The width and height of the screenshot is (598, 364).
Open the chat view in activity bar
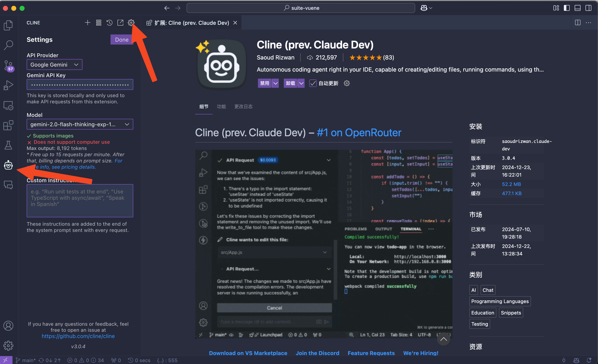point(9,185)
